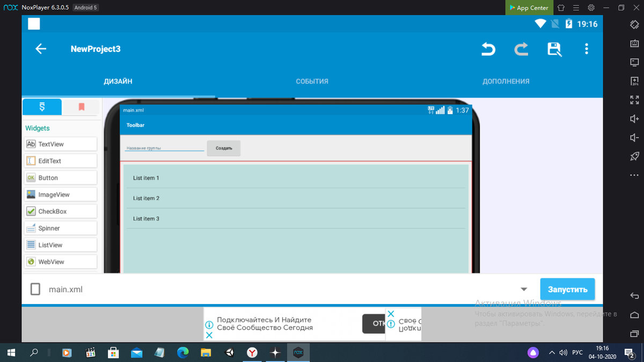Screen dimensions: 644x362
Task: Switch to the СОБЫТИЯ tab
Action: 312,82
